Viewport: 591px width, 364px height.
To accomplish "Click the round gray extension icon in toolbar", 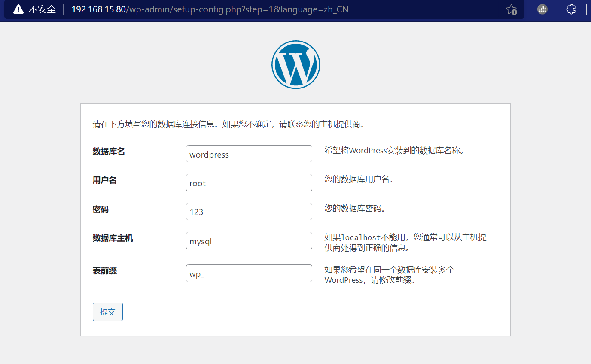I will click(x=542, y=9).
